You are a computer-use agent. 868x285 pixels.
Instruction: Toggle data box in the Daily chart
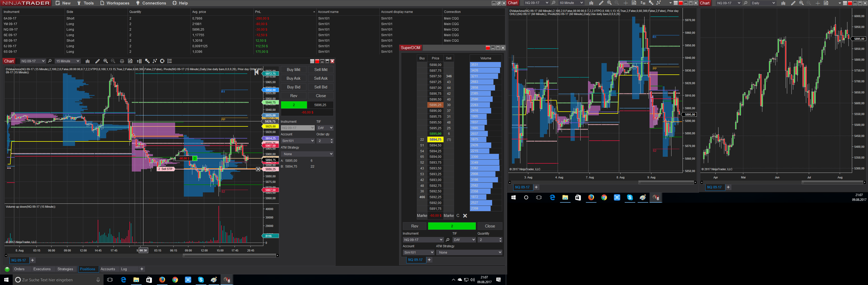(826, 3)
